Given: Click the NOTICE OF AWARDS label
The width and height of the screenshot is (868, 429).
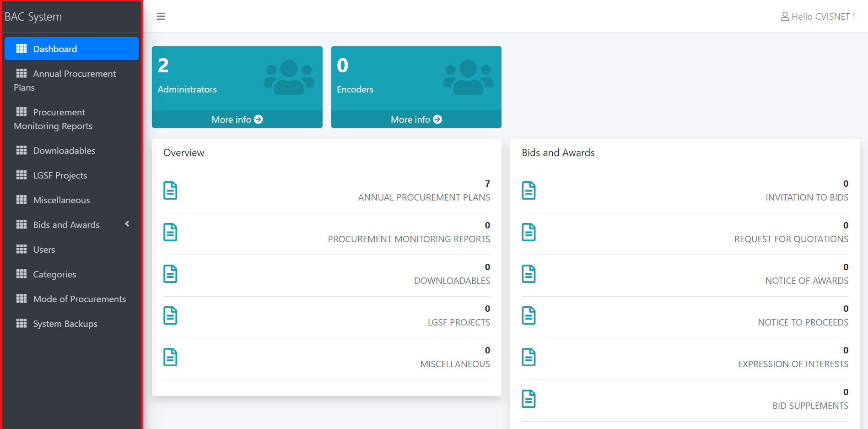Looking at the screenshot, I should pyautogui.click(x=807, y=281).
